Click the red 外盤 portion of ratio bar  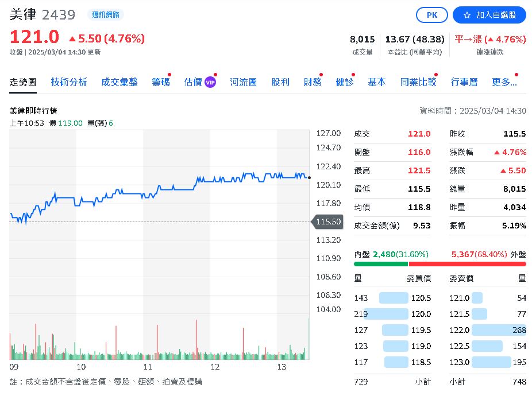[467, 264]
